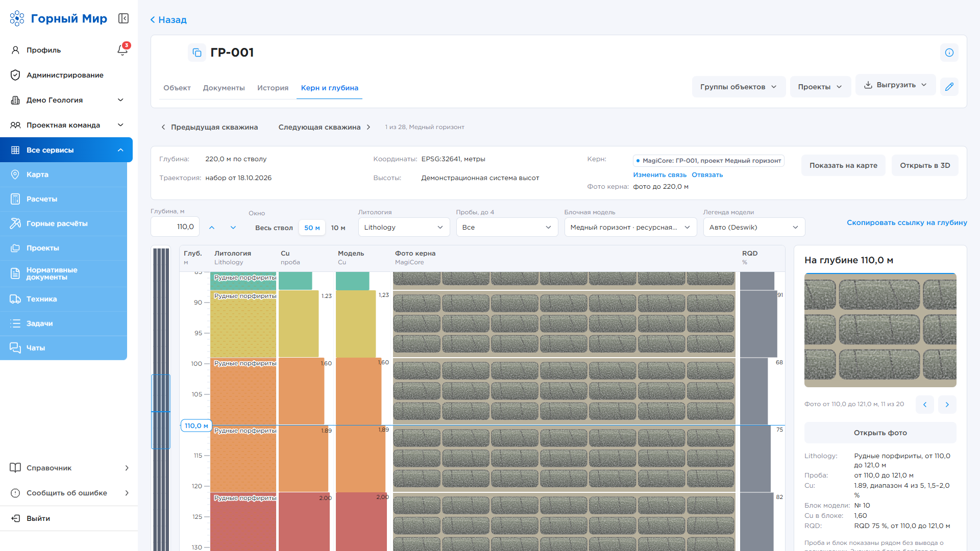980x551 pixels.
Task: Show previous core photo arrow
Action: click(924, 405)
